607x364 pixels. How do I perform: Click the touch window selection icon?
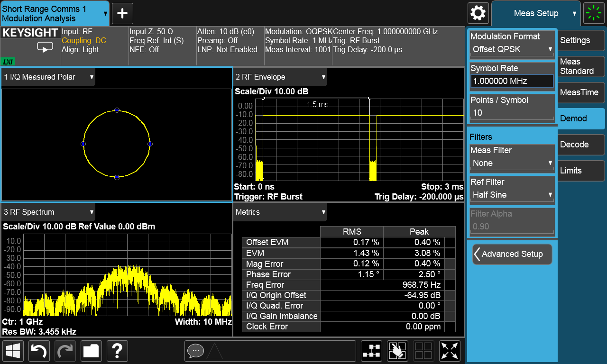[x=397, y=351]
